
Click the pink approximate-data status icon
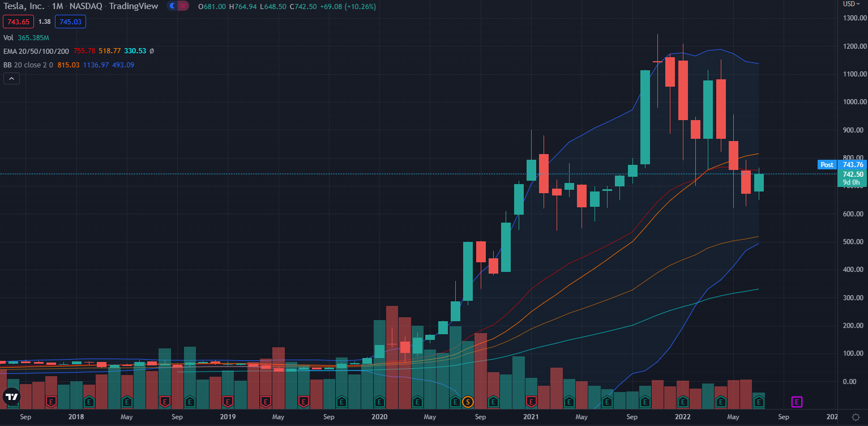coord(183,6)
